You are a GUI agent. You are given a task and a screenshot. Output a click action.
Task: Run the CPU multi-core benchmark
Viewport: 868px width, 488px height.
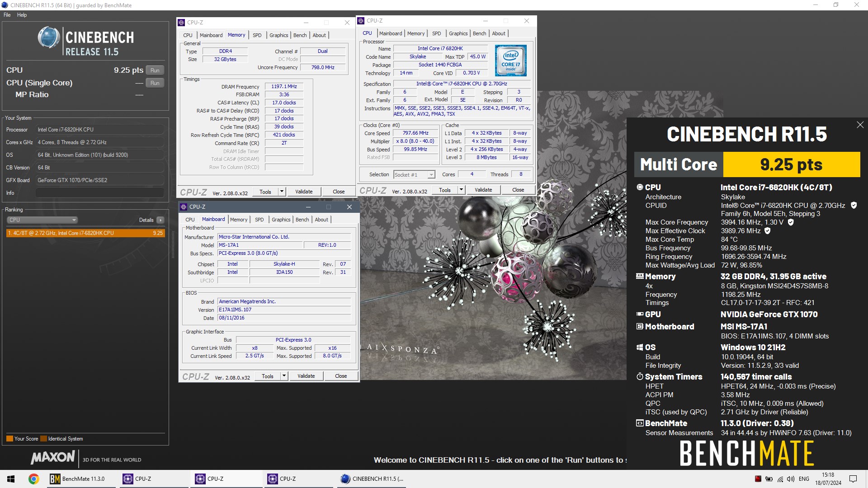click(155, 70)
